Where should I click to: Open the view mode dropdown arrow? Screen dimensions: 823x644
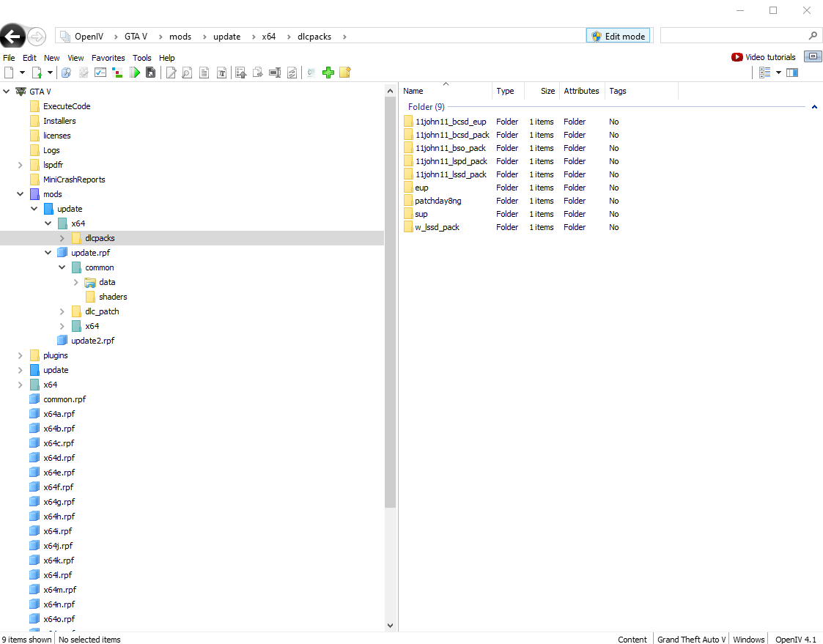778,73
